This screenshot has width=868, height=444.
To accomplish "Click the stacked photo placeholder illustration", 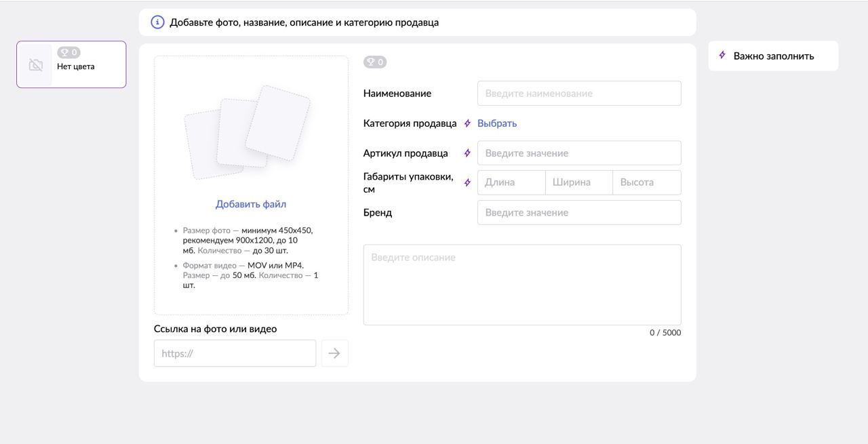I will pyautogui.click(x=248, y=132).
